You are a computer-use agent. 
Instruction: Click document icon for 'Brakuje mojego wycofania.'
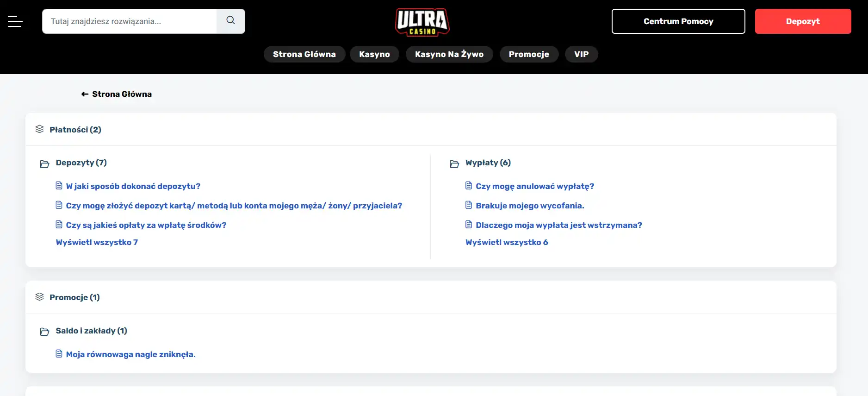(469, 205)
